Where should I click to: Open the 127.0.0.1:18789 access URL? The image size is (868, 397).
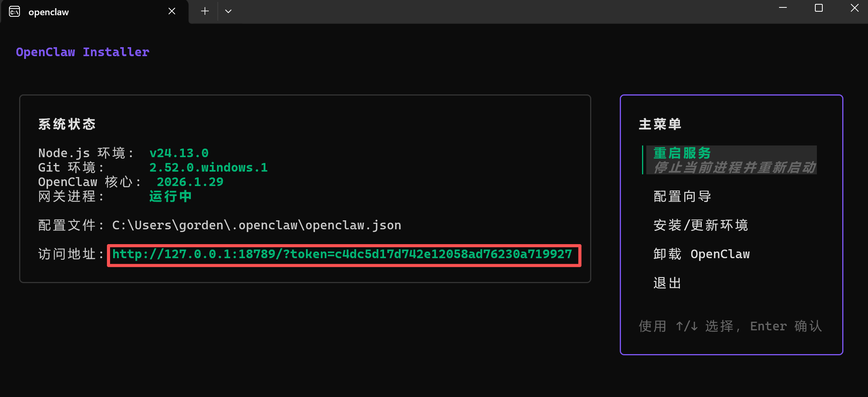pos(342,254)
